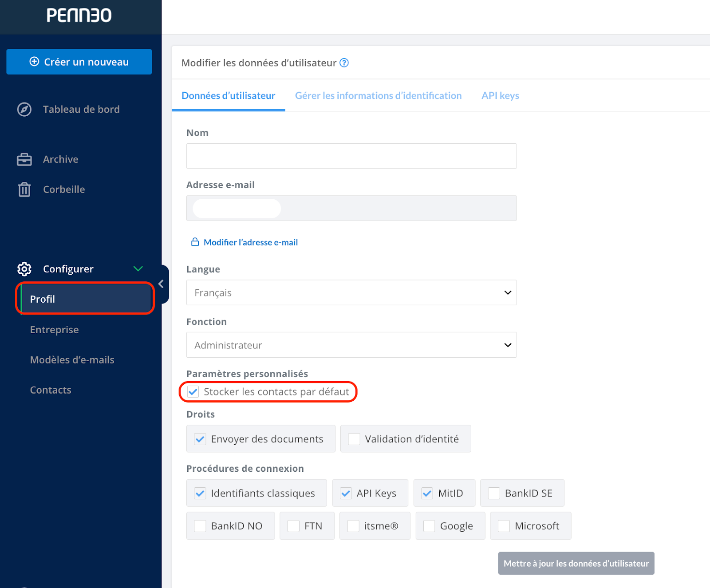
Task: Uncheck the MitID login method
Action: 427,493
